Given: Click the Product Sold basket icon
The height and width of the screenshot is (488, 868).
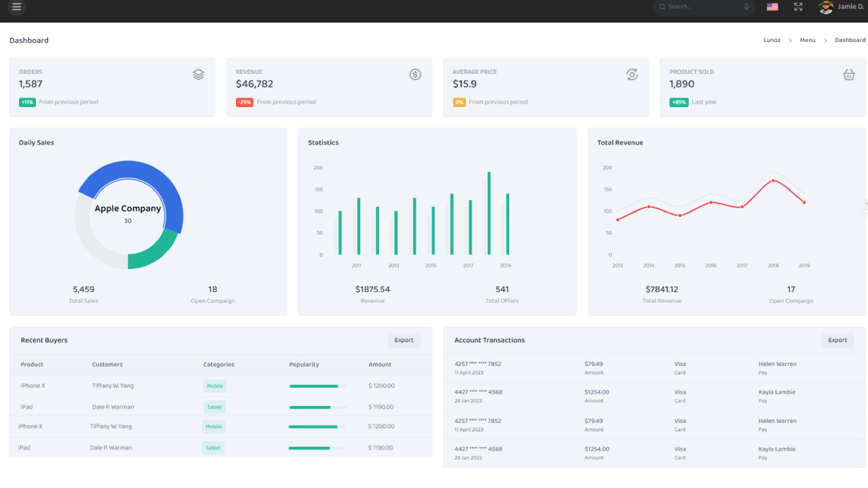Looking at the screenshot, I should point(849,75).
